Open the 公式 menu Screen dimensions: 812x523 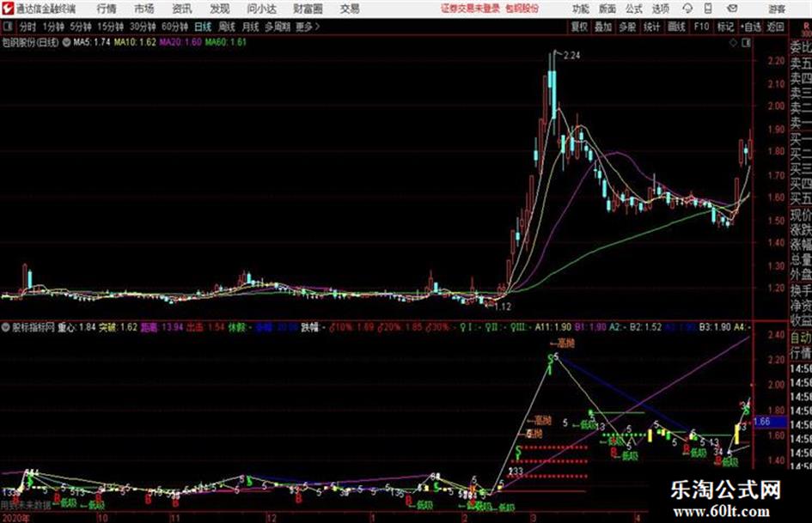(634, 9)
